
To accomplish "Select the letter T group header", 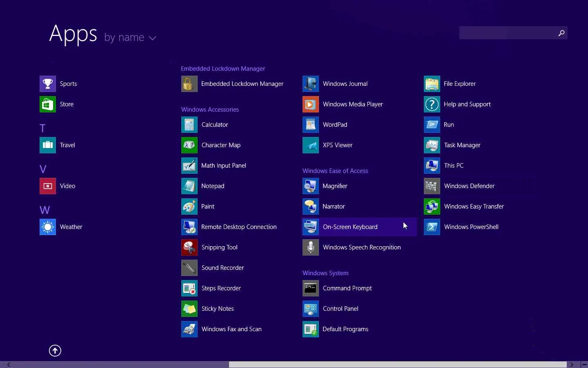I will (x=42, y=128).
